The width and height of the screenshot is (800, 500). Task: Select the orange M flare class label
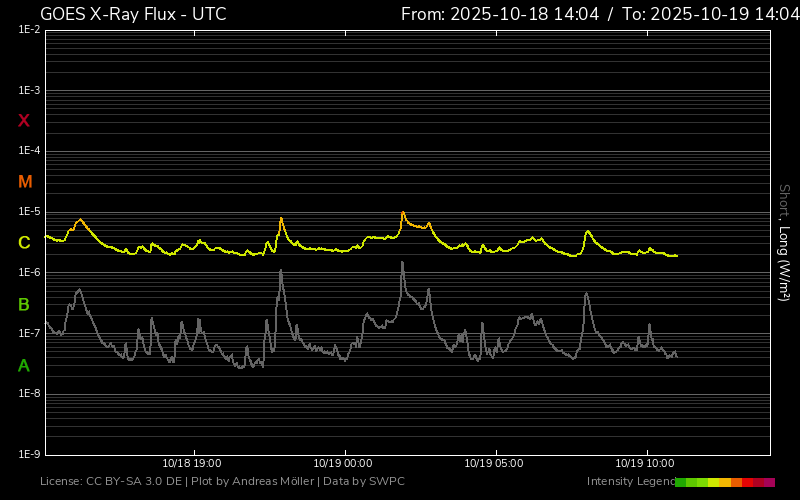(x=25, y=182)
